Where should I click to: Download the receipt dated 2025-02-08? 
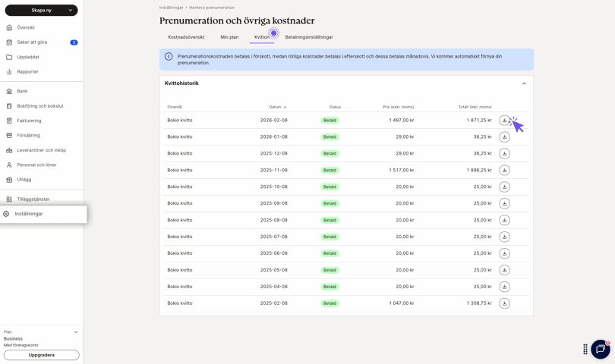click(504, 303)
